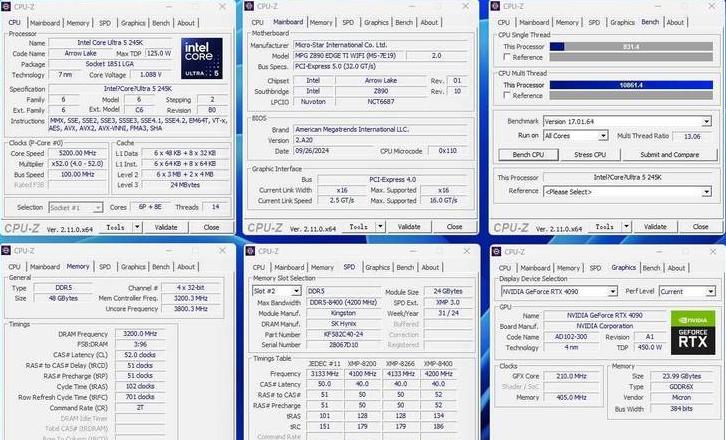Click the CPU-Z title icon in CPU tab window
This screenshot has height=440, width=726.
[x=6, y=7]
